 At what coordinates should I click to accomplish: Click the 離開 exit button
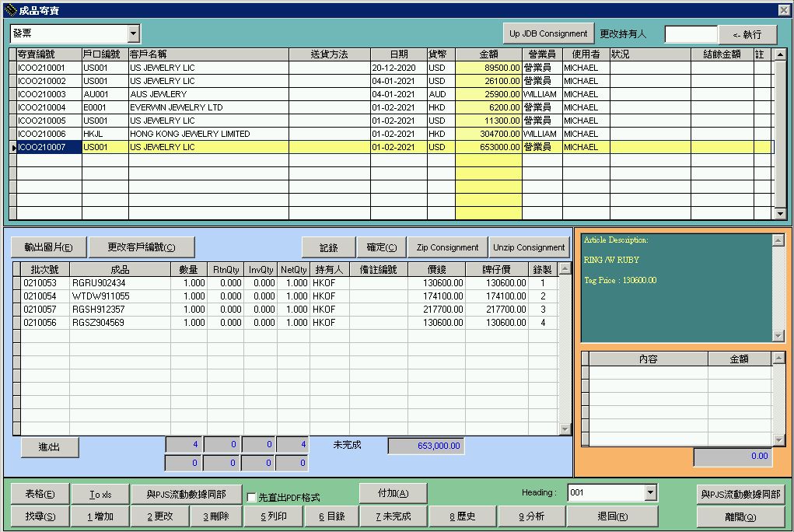740,516
